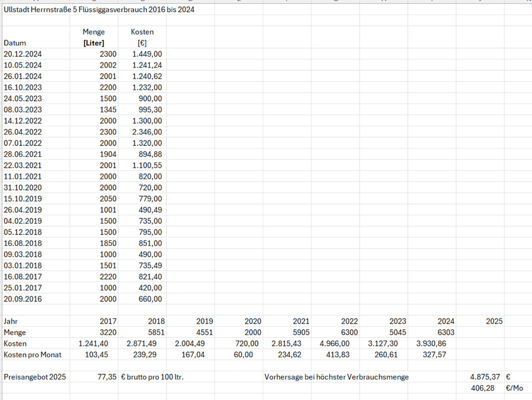Screen dimensions: 532x400
Task: Click the year 2025 cell
Action: coord(493,321)
